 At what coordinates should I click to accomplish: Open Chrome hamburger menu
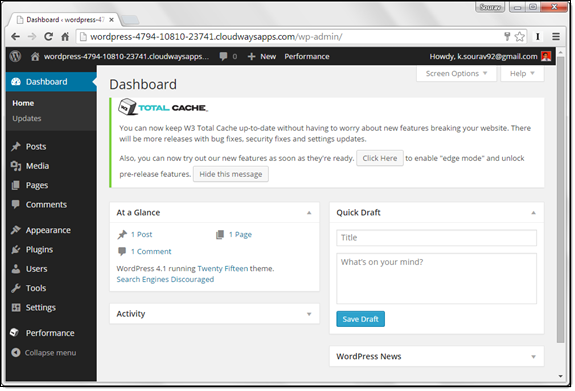[556, 37]
